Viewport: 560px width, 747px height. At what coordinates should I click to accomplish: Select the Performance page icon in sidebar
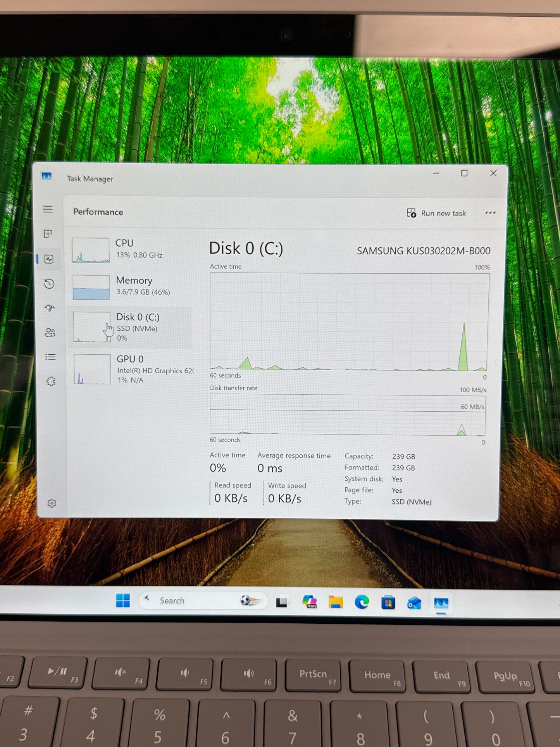pos(49,259)
